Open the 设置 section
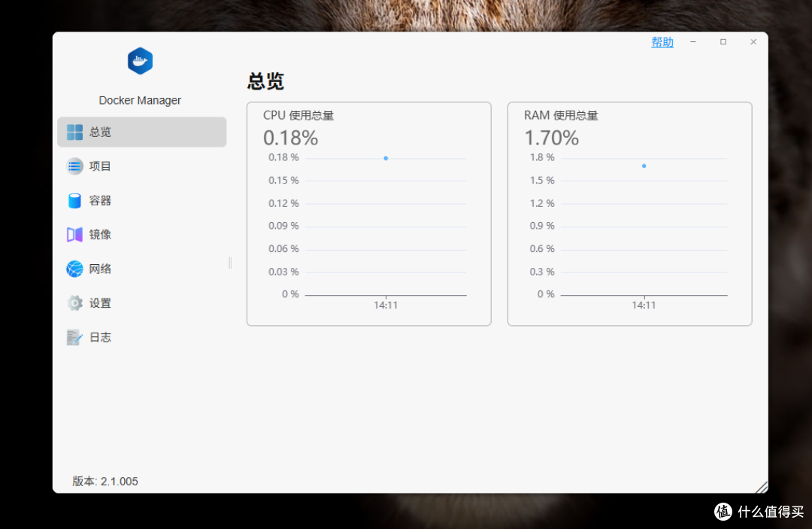 [x=142, y=303]
